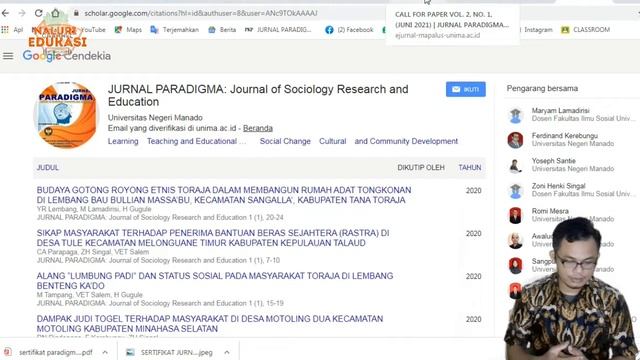Click the Universitas Negeri Manado affiliation text
Image resolution: width=640 pixels, height=360 pixels.
(155, 118)
